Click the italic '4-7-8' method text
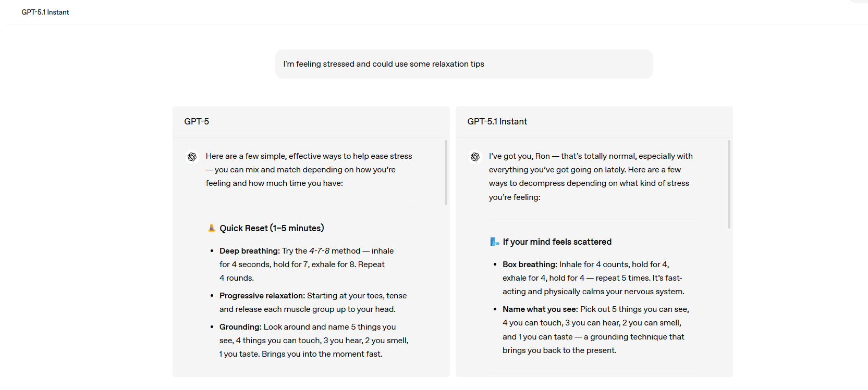This screenshot has height=390, width=868. pos(319,251)
